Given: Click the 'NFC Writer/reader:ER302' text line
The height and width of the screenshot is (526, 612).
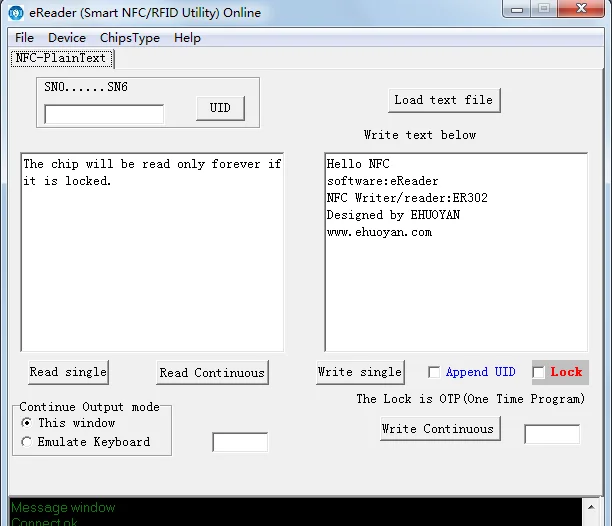Looking at the screenshot, I should 407,198.
